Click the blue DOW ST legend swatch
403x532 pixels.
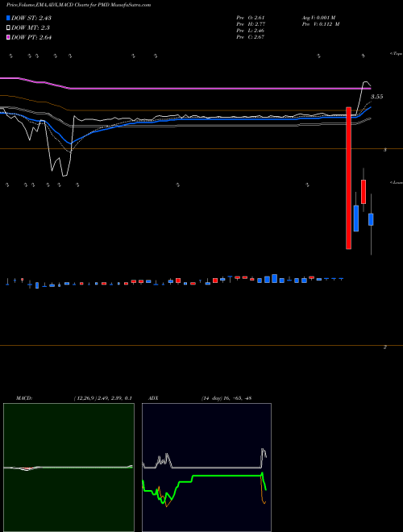9,18
